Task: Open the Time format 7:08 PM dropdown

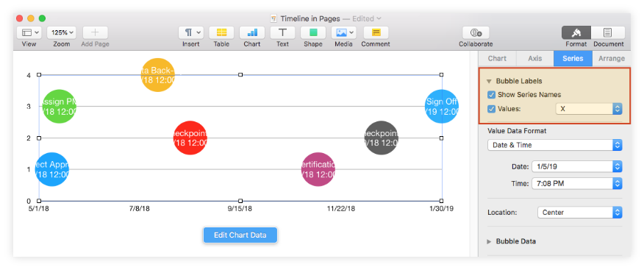Action: tap(577, 183)
